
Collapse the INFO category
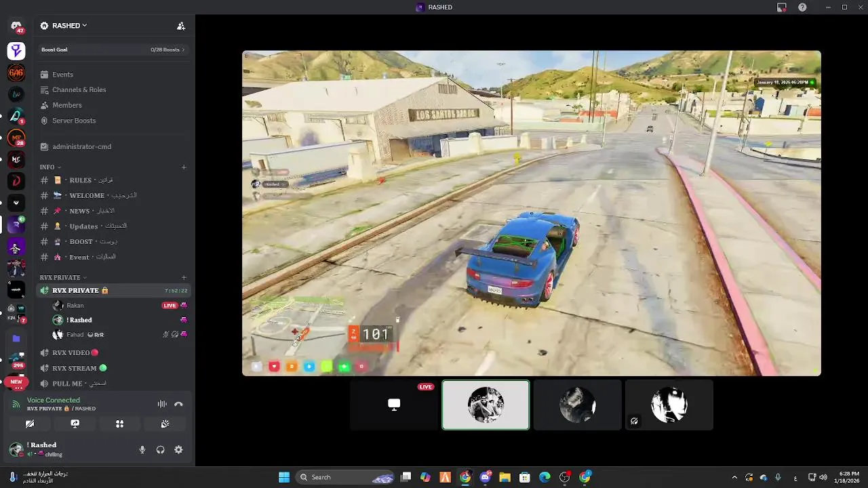click(x=50, y=167)
